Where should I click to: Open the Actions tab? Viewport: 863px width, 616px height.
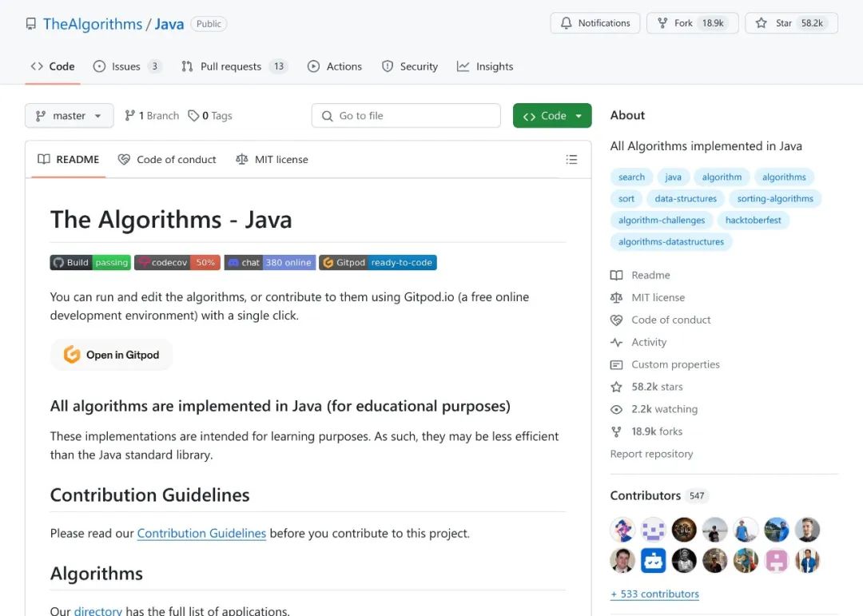(x=335, y=66)
